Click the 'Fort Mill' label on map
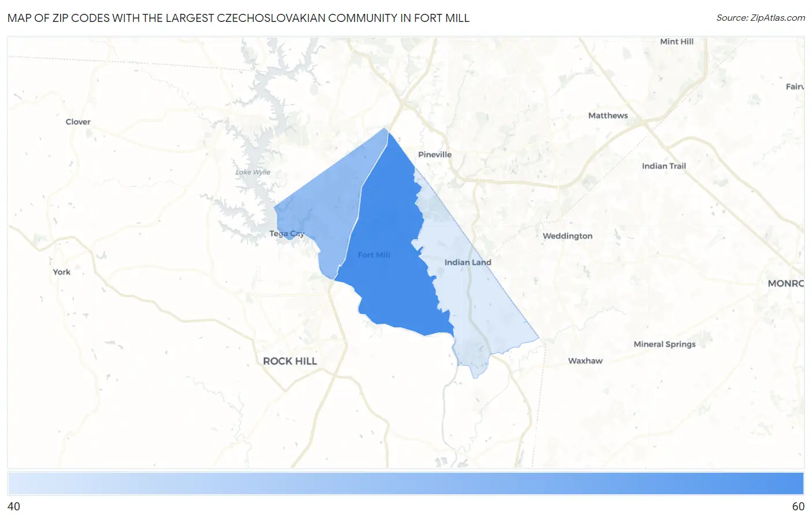812x519 pixels. click(x=374, y=255)
